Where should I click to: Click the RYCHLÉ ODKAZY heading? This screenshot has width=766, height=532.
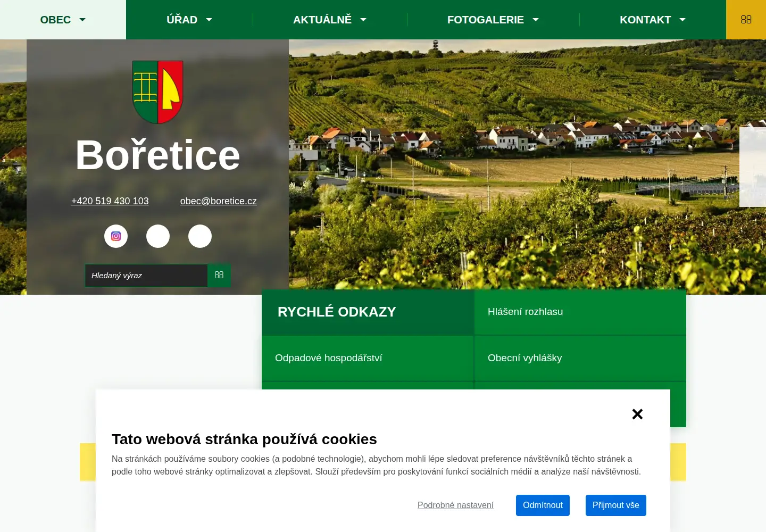337,312
